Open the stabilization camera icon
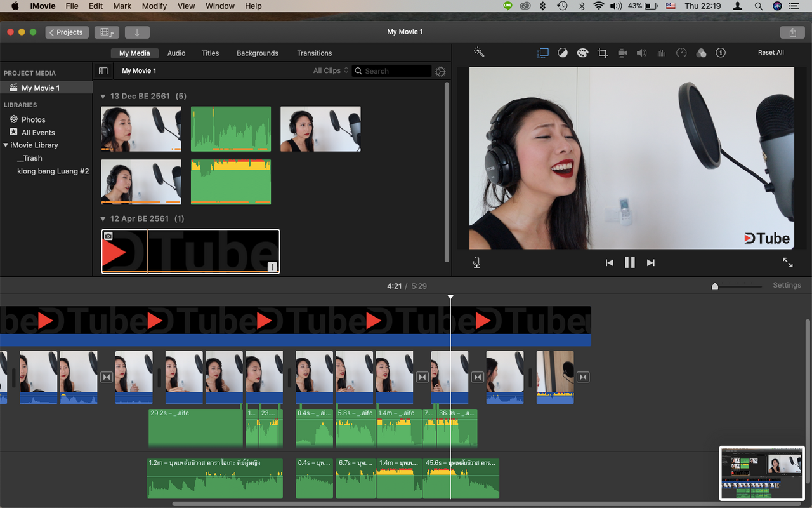The height and width of the screenshot is (508, 812). (622, 53)
